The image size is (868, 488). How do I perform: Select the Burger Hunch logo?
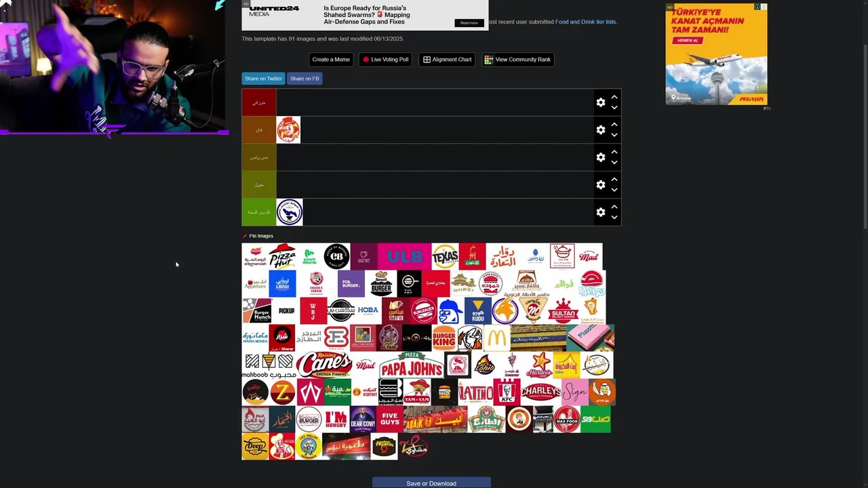click(257, 311)
